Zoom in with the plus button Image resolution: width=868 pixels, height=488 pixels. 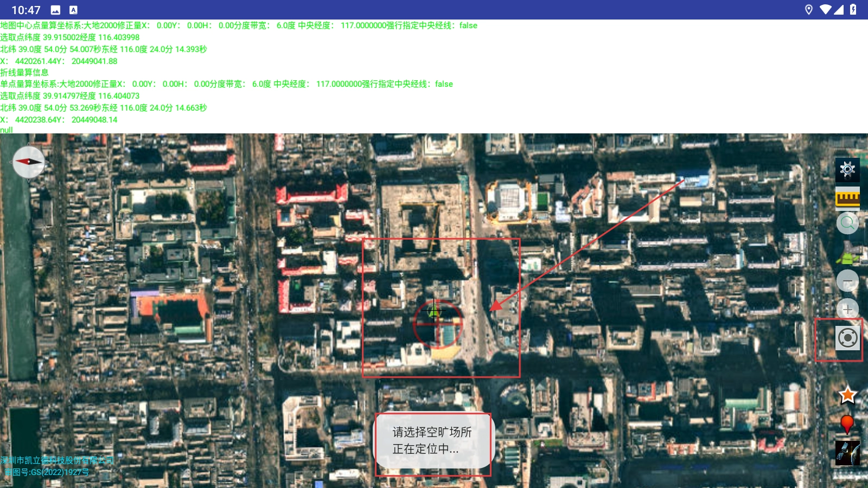[847, 310]
